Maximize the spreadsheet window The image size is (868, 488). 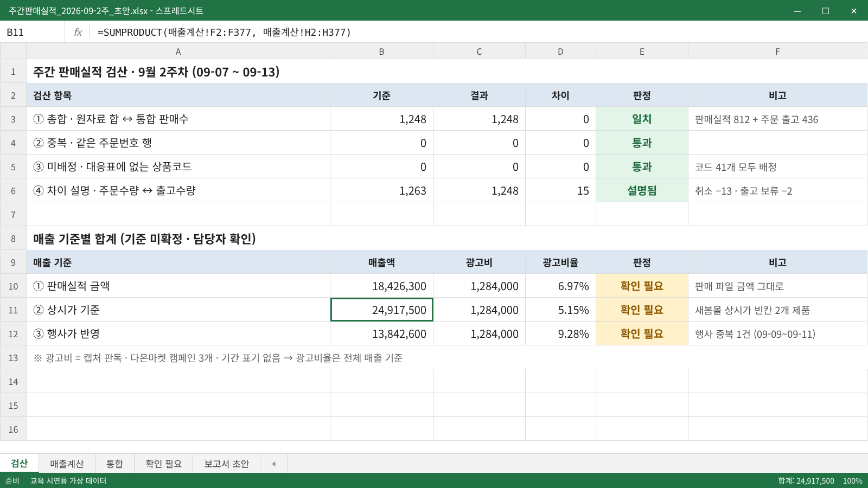click(826, 11)
